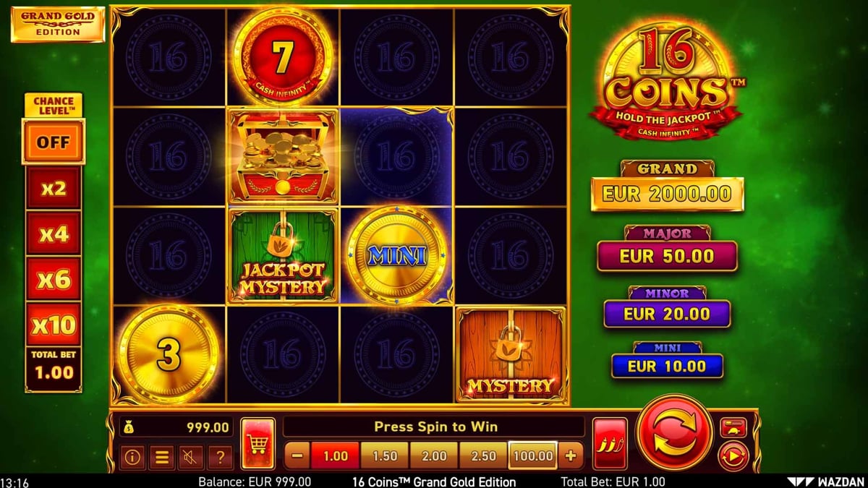Choose the 1.50 bet value

click(384, 456)
